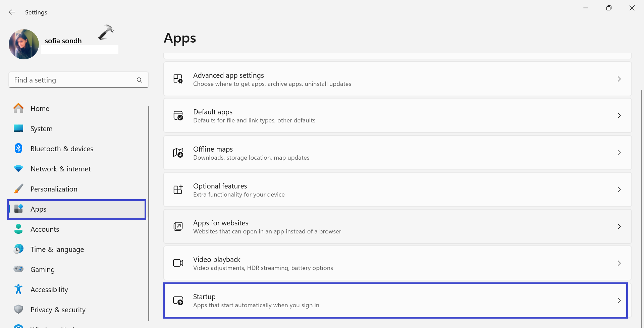Image resolution: width=644 pixels, height=328 pixels.
Task: Click the sofia sondh profile picture
Action: point(24,44)
